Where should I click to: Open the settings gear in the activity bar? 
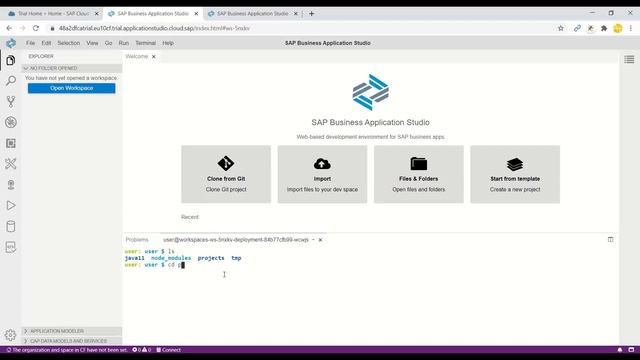point(11,335)
